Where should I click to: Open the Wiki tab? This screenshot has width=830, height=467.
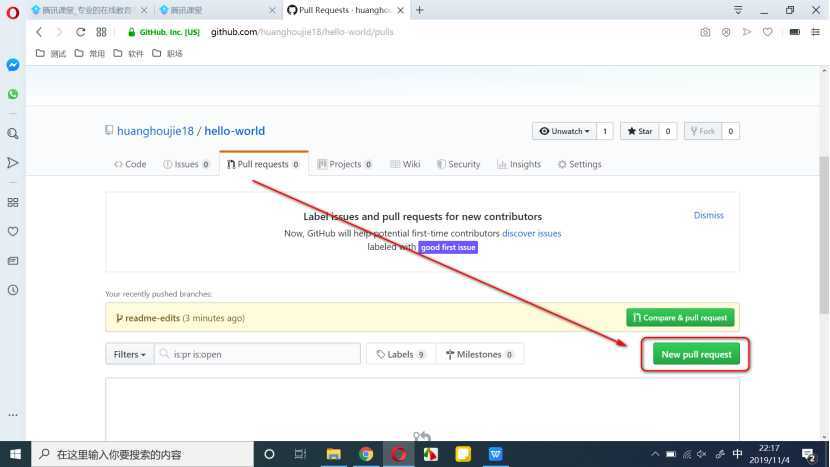[x=405, y=164]
